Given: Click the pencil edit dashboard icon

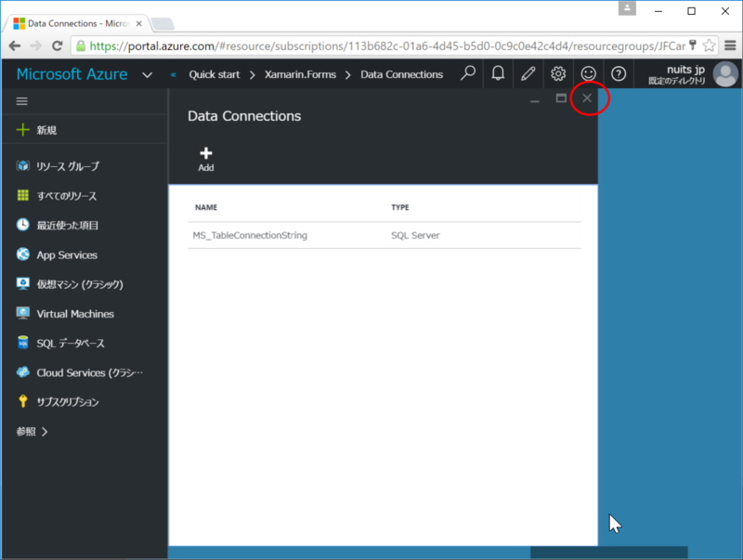Looking at the screenshot, I should [x=528, y=73].
